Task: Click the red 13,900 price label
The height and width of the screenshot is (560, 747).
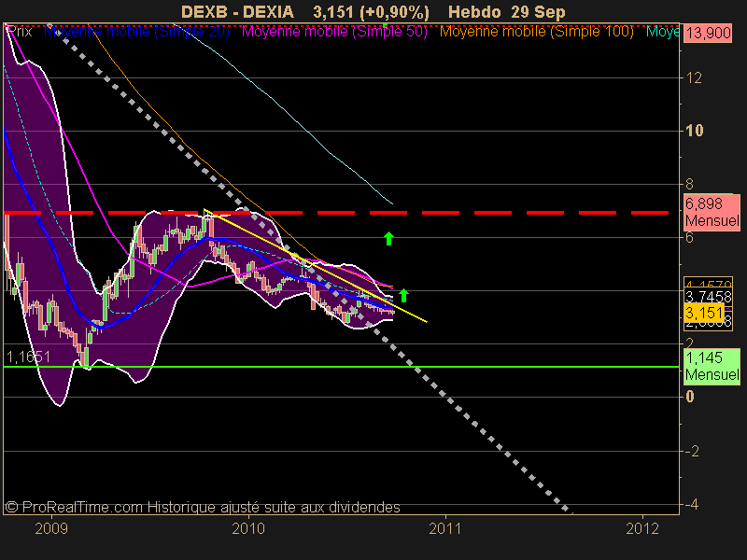Action: (x=708, y=33)
